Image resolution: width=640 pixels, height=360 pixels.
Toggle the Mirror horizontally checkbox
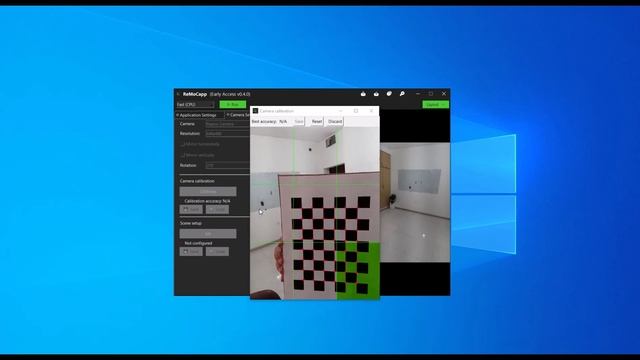pyautogui.click(x=183, y=144)
